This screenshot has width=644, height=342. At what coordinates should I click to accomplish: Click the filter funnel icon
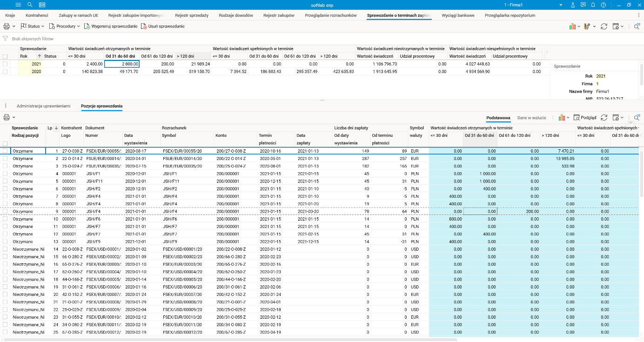[6, 39]
